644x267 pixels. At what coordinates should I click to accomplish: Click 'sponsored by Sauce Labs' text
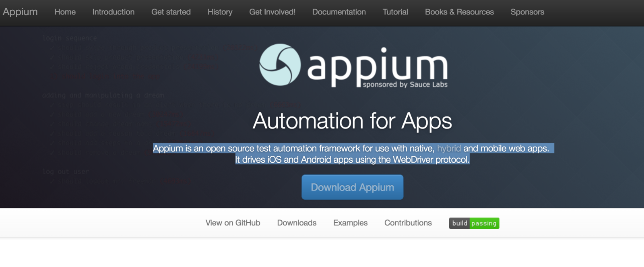405,85
